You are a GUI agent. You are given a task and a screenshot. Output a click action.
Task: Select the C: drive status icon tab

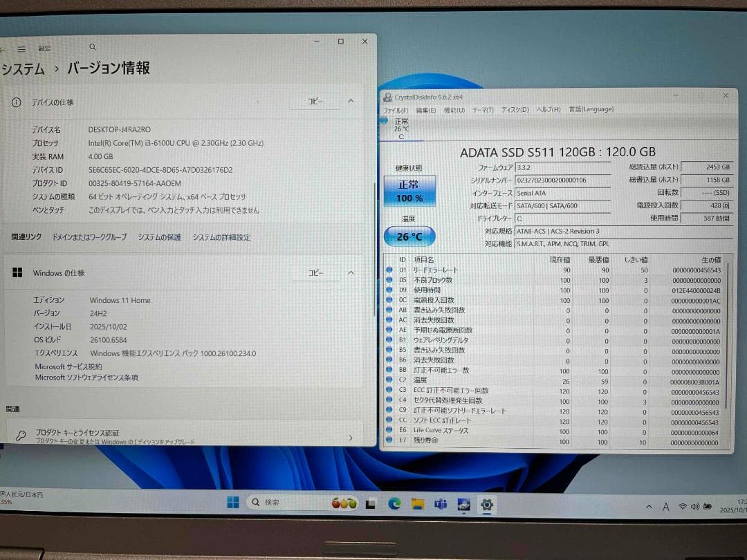coord(400,129)
